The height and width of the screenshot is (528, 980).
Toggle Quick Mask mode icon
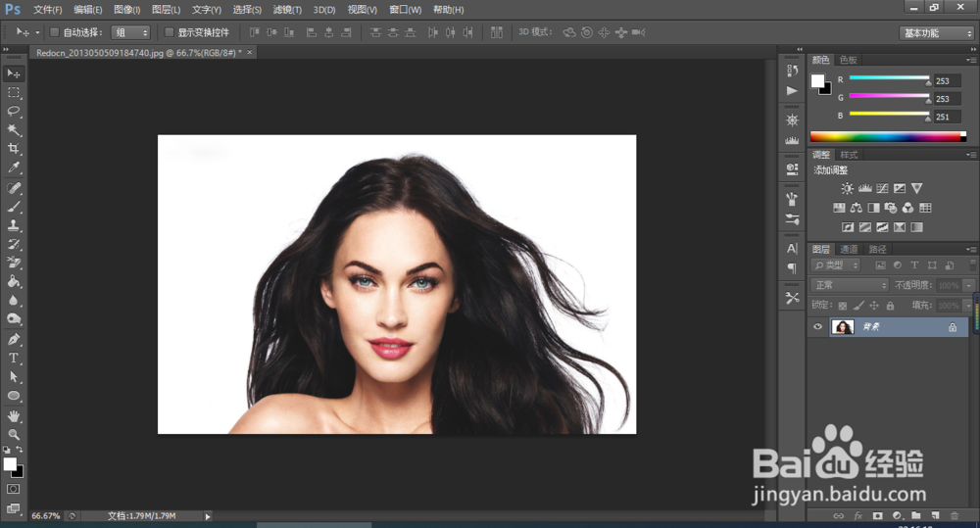[x=13, y=489]
